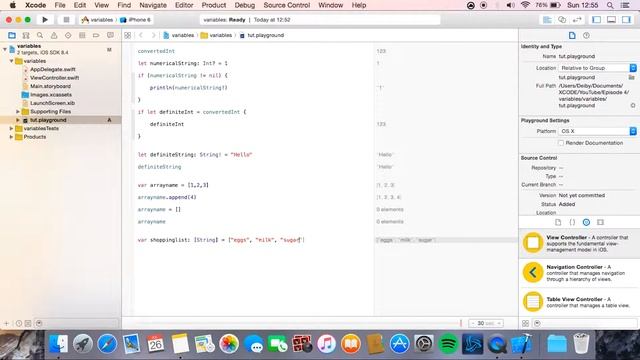Go back in editor history
Screen dimensions: 640x360
(x=141, y=36)
